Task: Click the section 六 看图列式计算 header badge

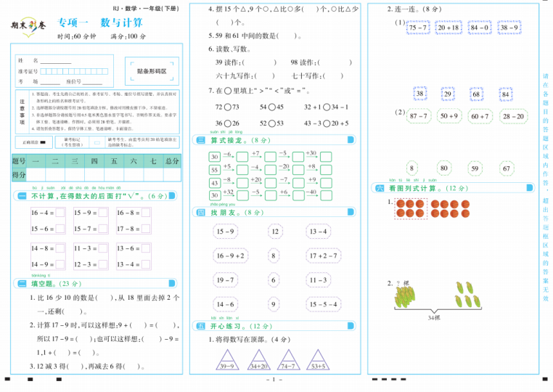Action: point(381,188)
